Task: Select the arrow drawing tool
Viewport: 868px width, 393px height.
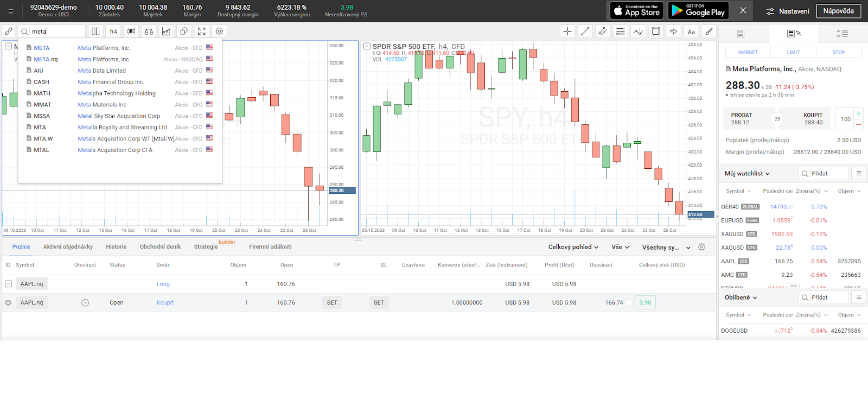Action: [x=673, y=31]
